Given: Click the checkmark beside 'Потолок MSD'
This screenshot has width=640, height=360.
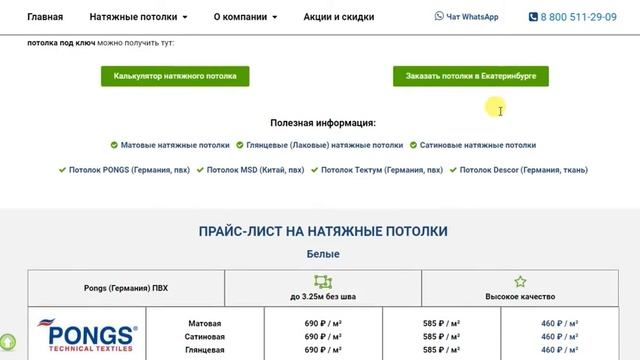Looking at the screenshot, I should pos(200,170).
